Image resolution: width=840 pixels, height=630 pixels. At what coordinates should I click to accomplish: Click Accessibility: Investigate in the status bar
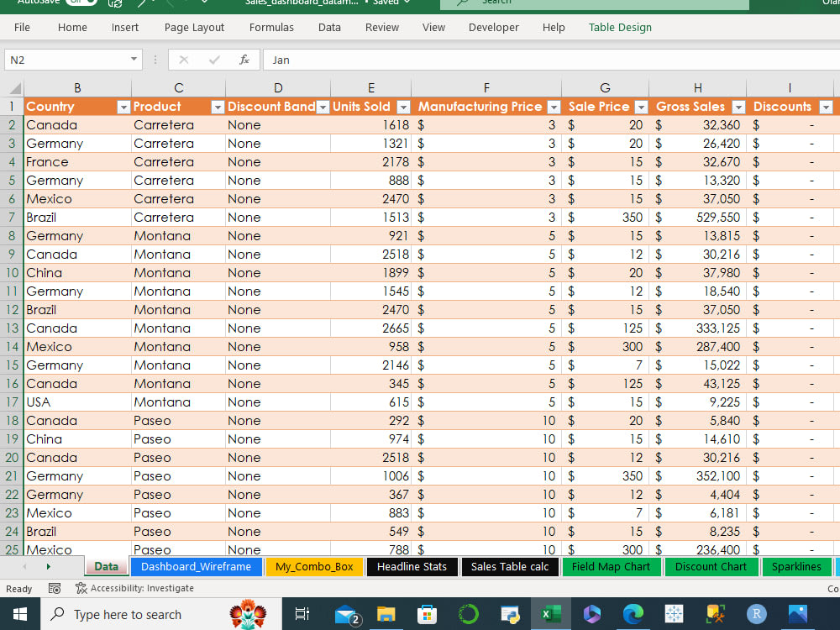[x=142, y=588]
